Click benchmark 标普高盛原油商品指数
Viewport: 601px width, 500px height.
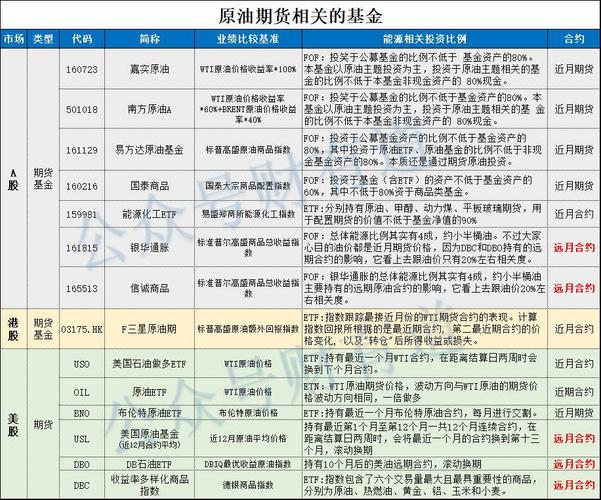coord(248,150)
